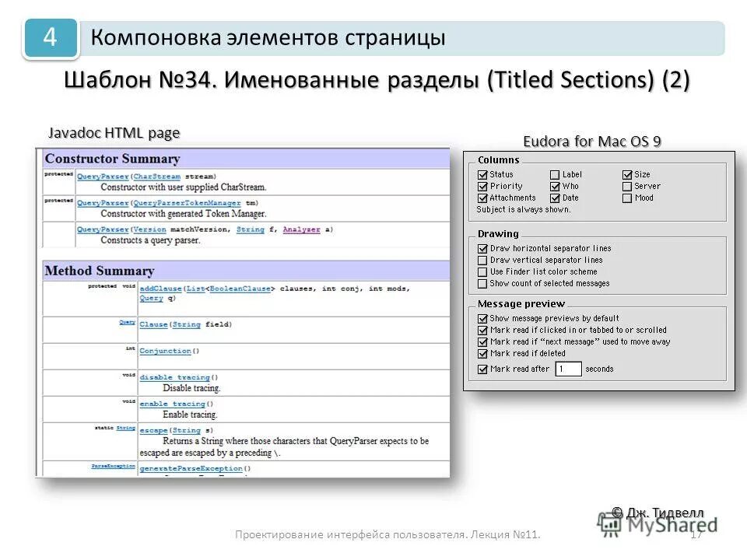Open the BooleanClause type link
This screenshot has height=560, width=747.
pyautogui.click(x=240, y=289)
